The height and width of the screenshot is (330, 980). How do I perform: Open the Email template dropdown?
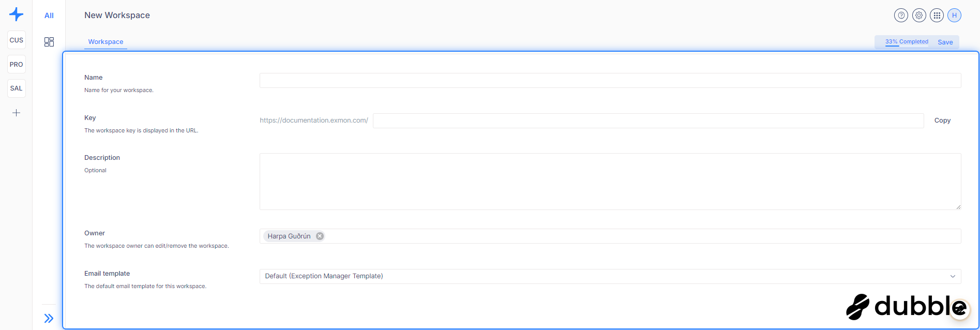[x=610, y=276]
